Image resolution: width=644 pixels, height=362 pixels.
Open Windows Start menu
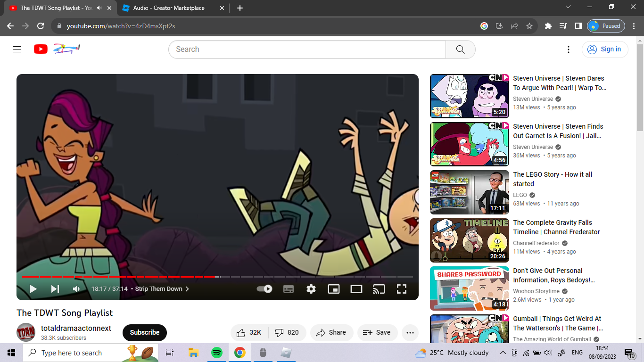click(x=11, y=353)
